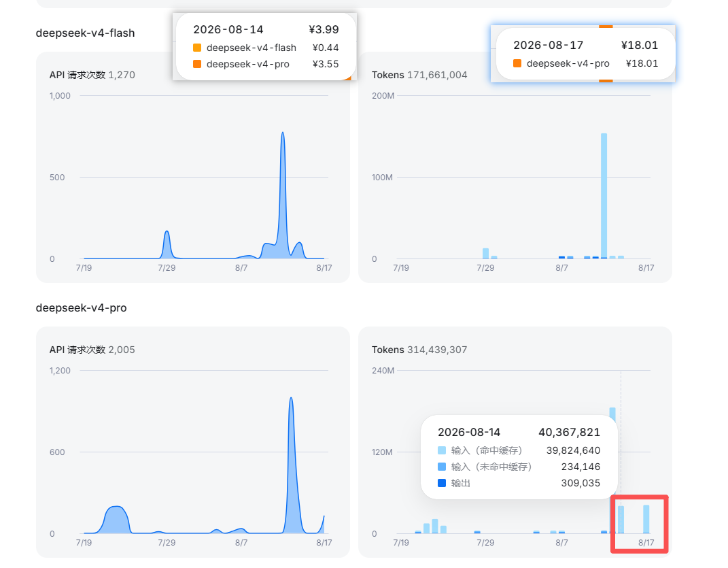This screenshot has width=728, height=568.
Task: Click the 1,000 y-axis label in the flash requests chart
Action: (60, 96)
